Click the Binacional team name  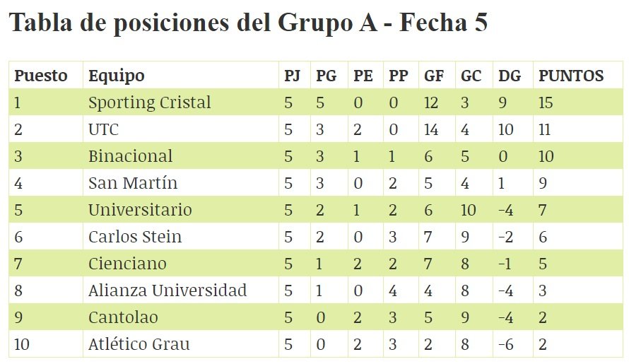(x=130, y=156)
